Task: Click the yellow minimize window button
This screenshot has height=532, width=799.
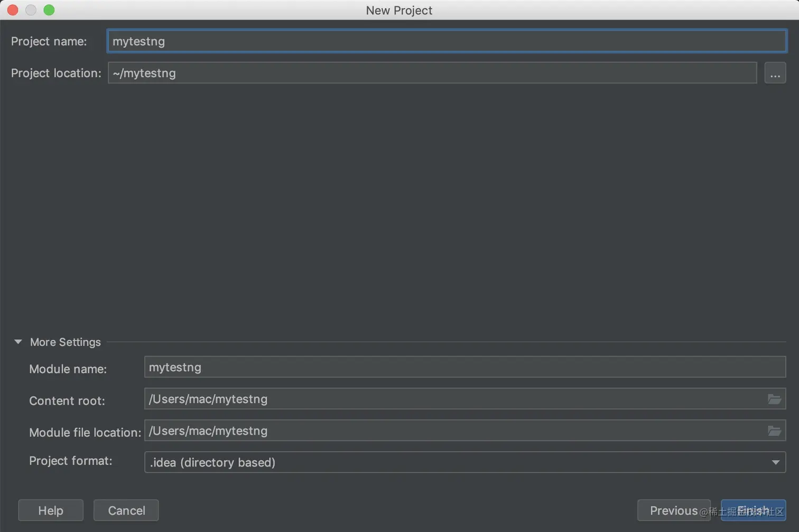Action: (31, 10)
